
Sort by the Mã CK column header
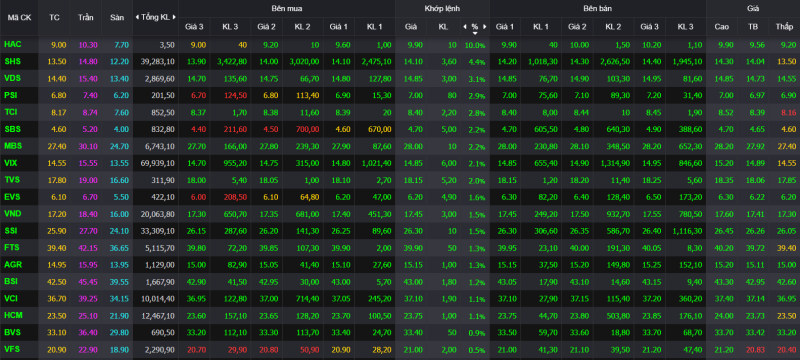(19, 17)
